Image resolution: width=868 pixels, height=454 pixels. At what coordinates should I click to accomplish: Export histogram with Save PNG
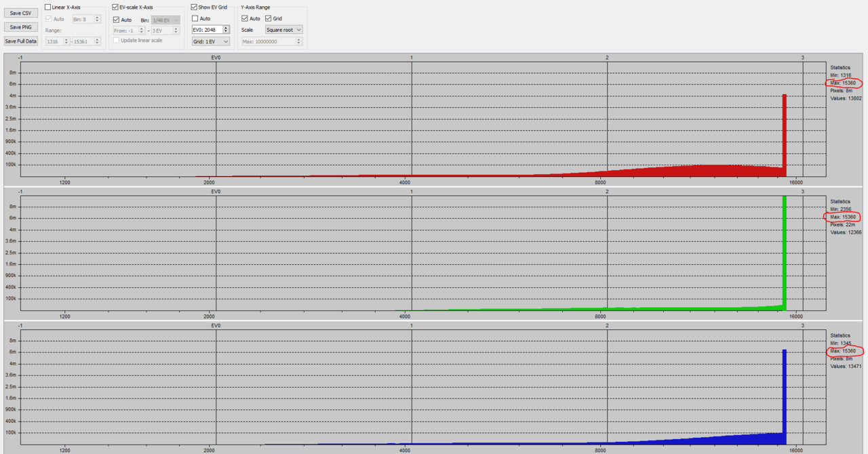tap(20, 27)
